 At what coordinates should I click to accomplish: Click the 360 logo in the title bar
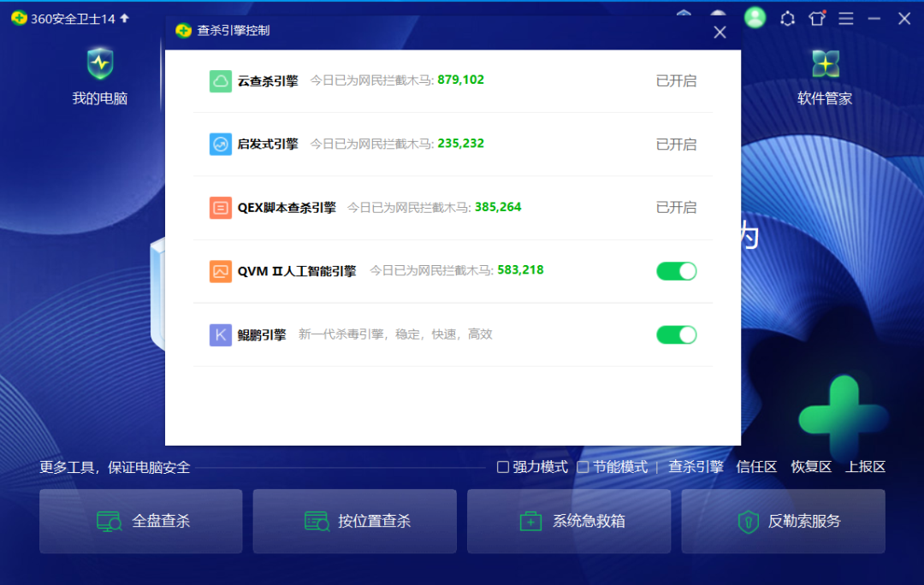tap(18, 18)
